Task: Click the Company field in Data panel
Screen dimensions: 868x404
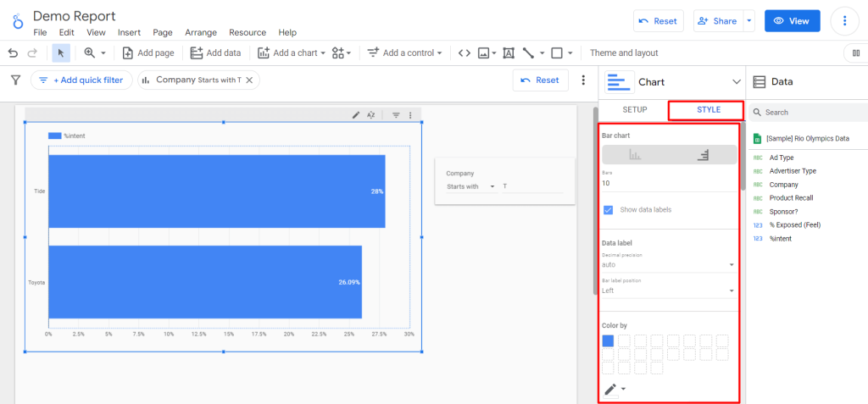Action: coord(783,185)
